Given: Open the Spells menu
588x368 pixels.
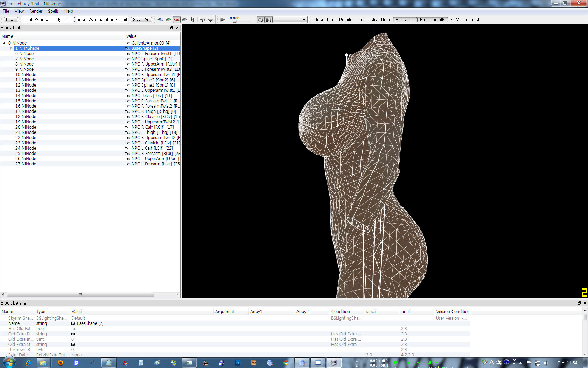Looking at the screenshot, I should coord(53,11).
